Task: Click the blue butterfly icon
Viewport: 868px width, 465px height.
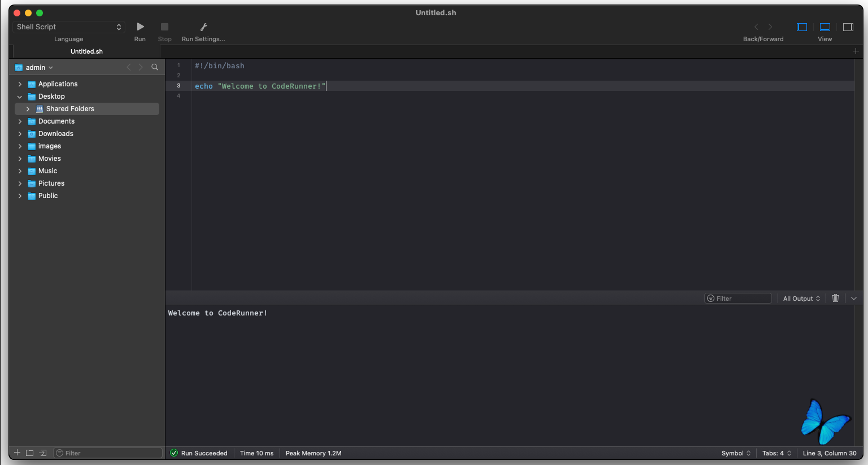Action: click(x=825, y=422)
